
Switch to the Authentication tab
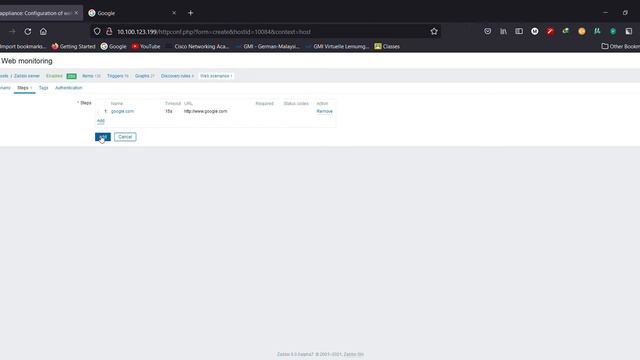tap(69, 88)
